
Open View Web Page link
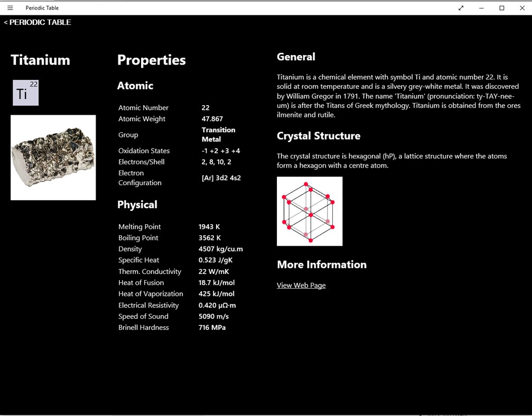301,285
